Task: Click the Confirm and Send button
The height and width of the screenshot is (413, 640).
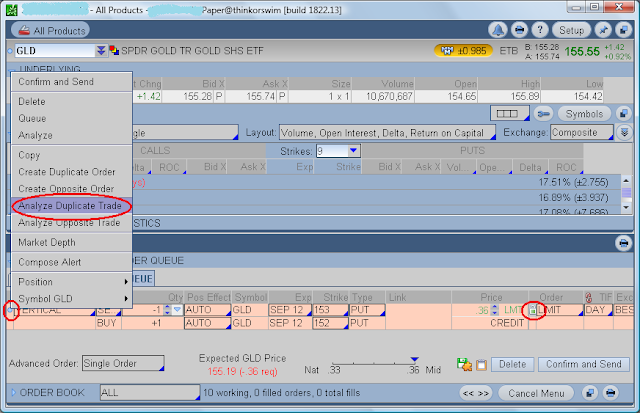Action: click(584, 364)
